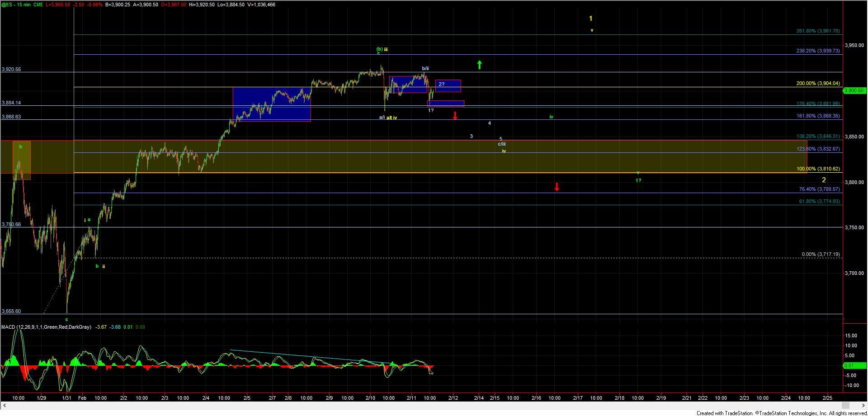868x416 pixels.
Task: Click the 3,920.55 price level label
Action: (x=11, y=70)
